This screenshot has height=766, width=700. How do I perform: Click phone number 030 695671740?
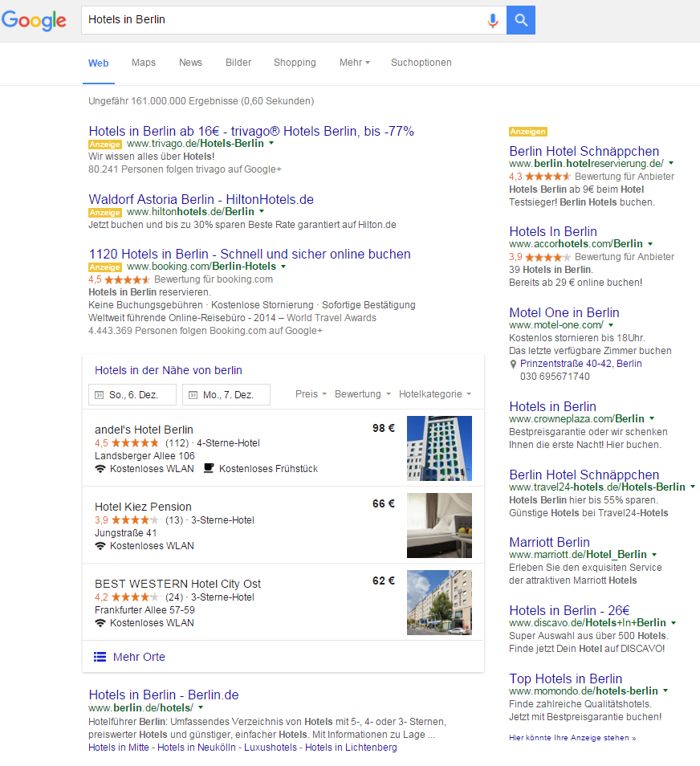[555, 377]
